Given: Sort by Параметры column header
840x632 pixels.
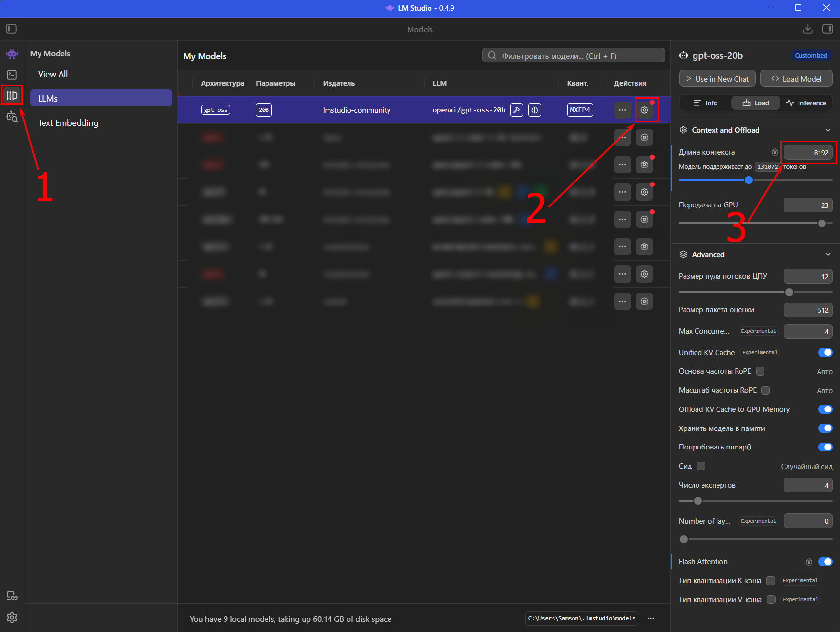Looking at the screenshot, I should coord(276,83).
